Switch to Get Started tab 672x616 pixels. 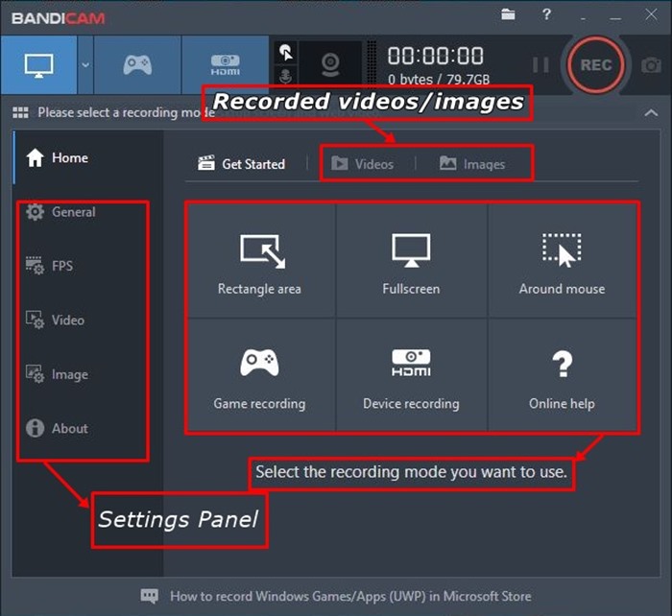[x=241, y=164]
